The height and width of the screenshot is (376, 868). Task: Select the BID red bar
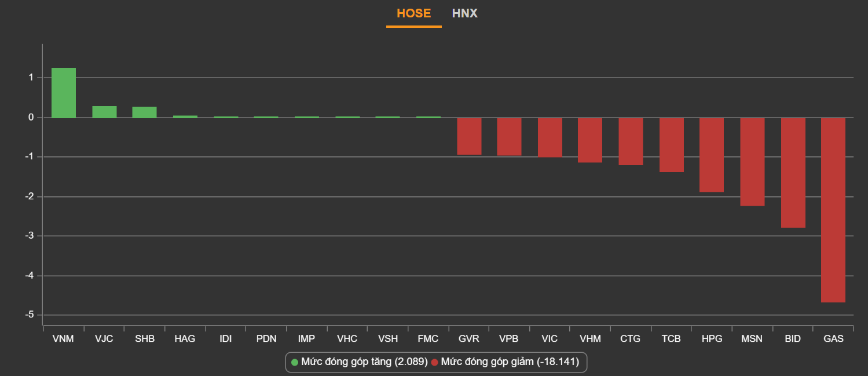[793, 173]
